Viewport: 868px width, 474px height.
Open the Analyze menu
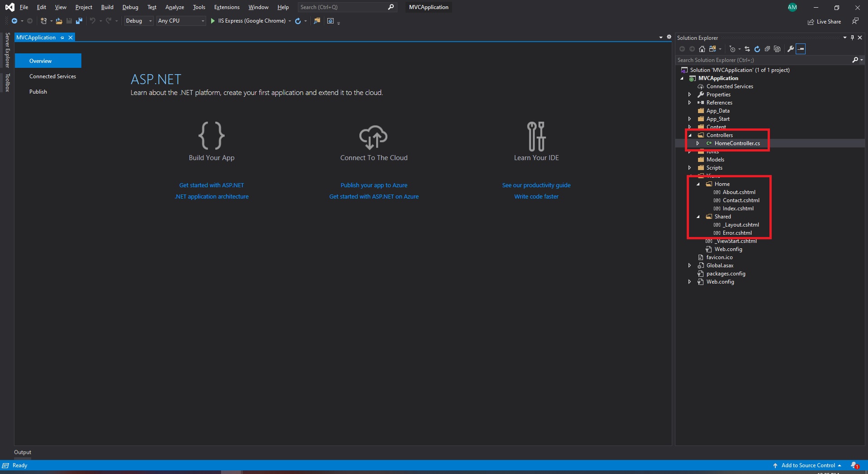pos(175,7)
